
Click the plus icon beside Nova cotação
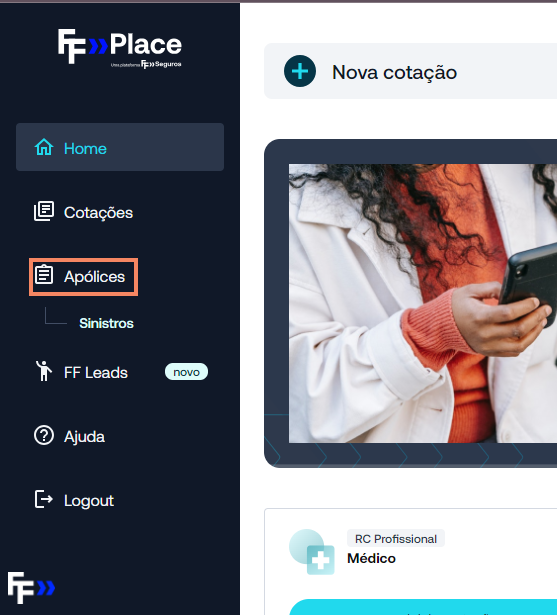(x=300, y=71)
